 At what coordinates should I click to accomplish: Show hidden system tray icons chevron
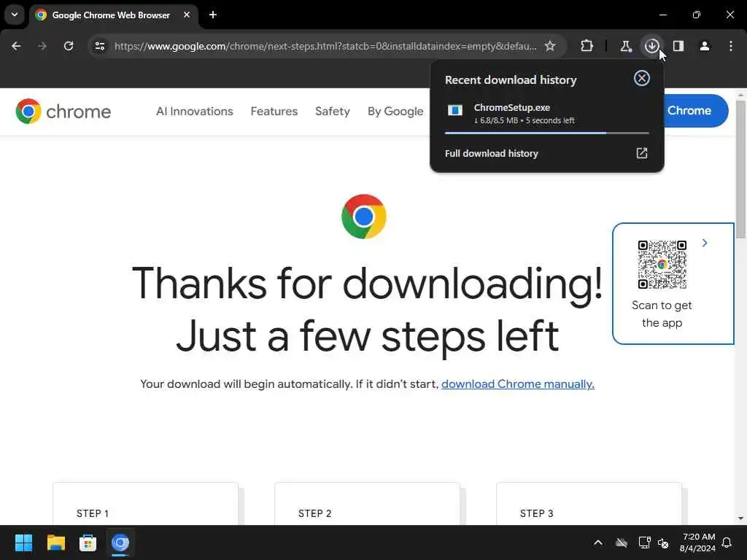point(598,542)
